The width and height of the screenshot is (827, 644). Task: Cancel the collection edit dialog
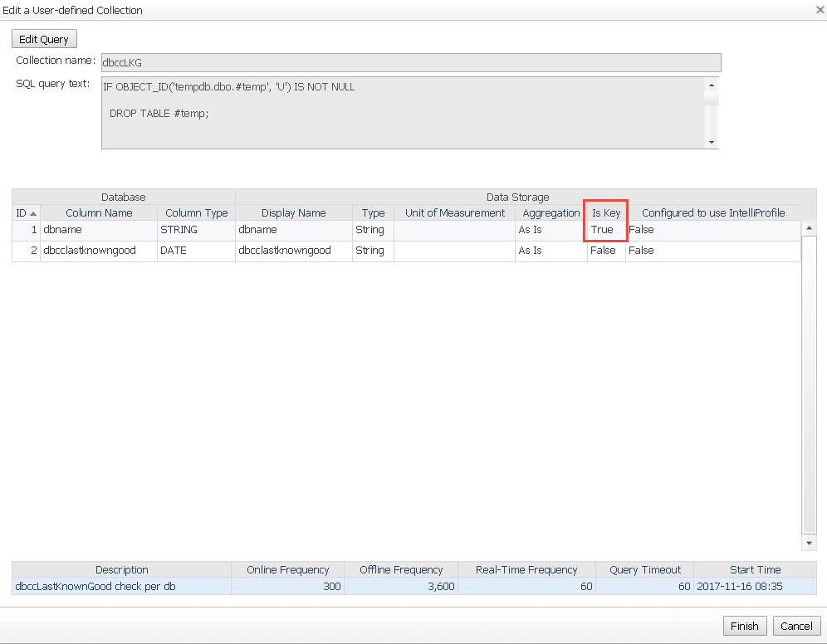796,626
